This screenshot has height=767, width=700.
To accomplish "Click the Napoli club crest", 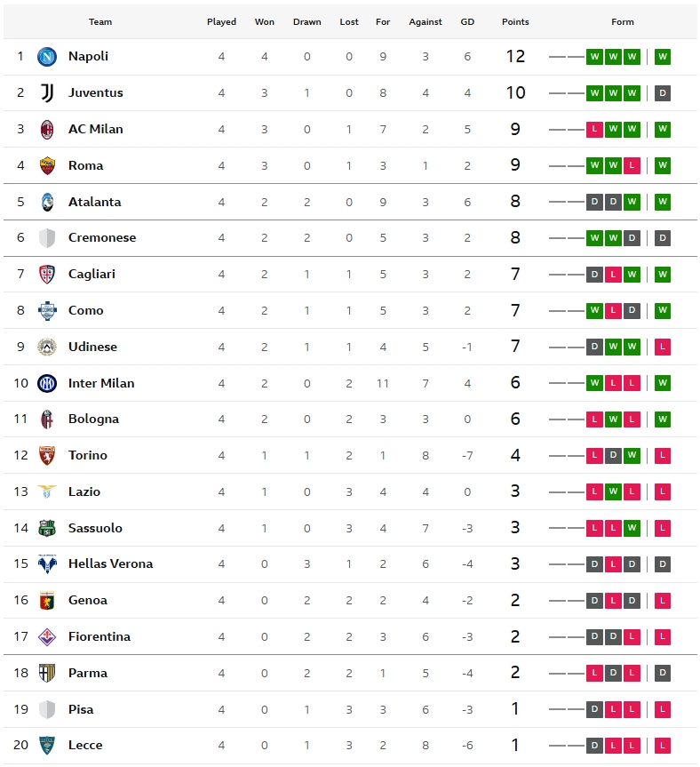I will [x=47, y=57].
